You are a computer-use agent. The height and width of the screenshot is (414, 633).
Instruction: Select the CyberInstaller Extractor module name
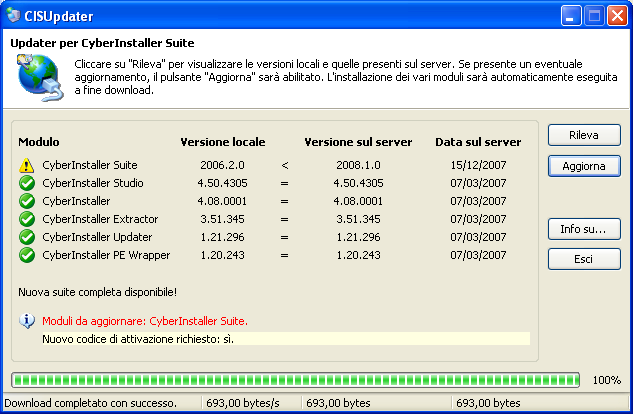[100, 219]
